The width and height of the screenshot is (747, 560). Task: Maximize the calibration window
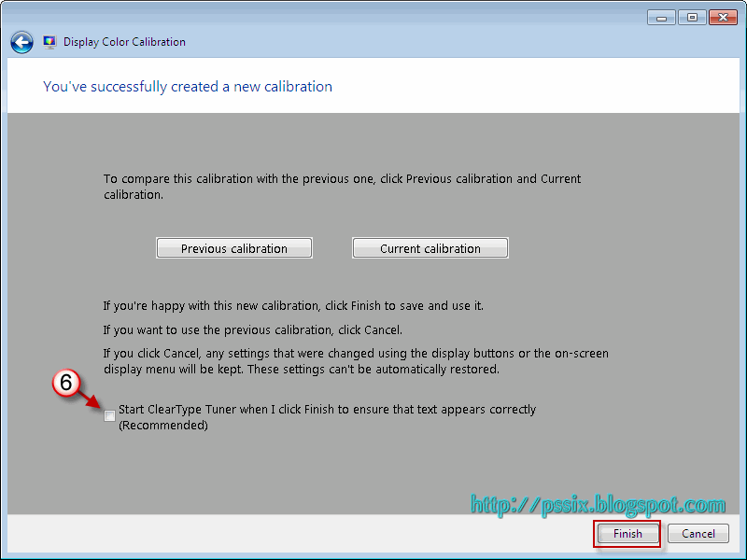692,18
